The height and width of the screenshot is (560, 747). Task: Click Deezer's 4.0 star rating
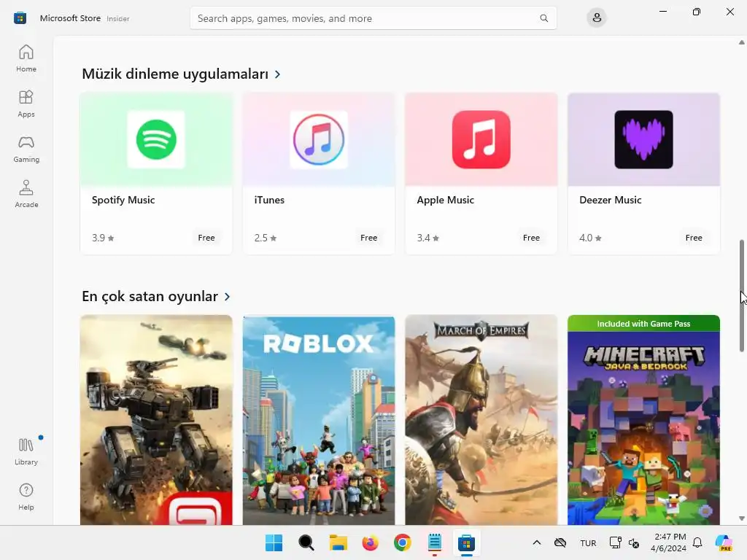click(590, 238)
